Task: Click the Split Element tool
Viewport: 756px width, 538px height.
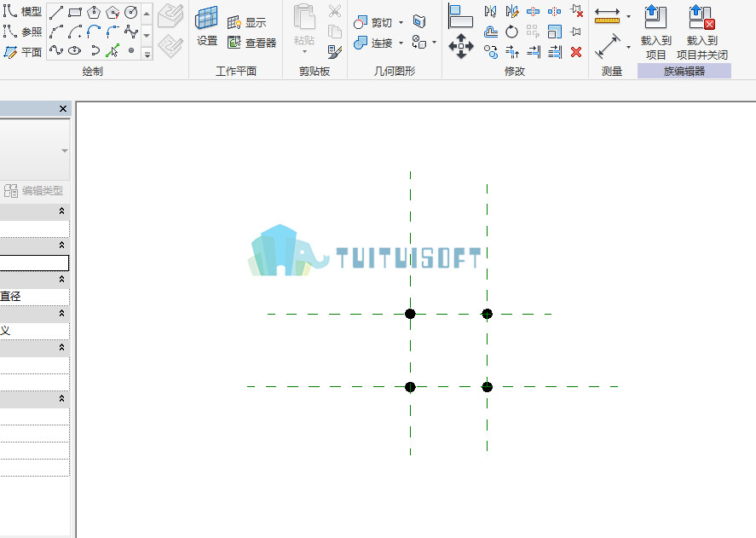Action: (534, 11)
